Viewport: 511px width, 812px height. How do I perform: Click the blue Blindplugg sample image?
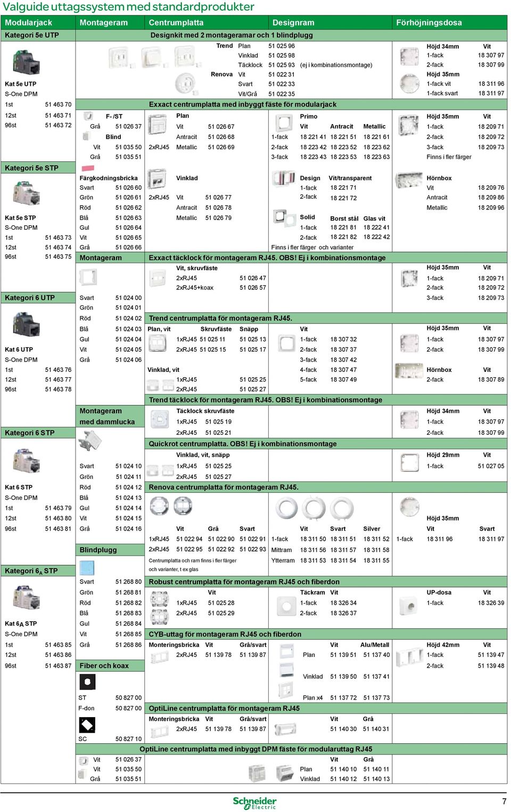click(86, 567)
